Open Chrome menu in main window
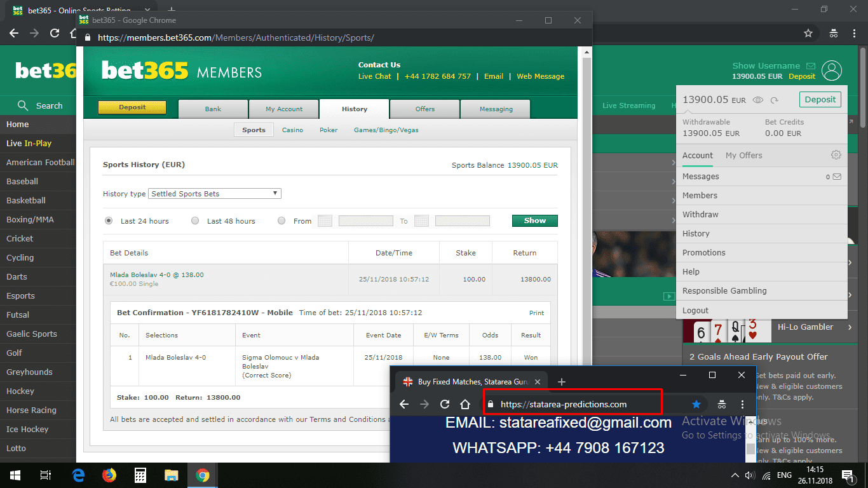The width and height of the screenshot is (868, 488). point(854,33)
